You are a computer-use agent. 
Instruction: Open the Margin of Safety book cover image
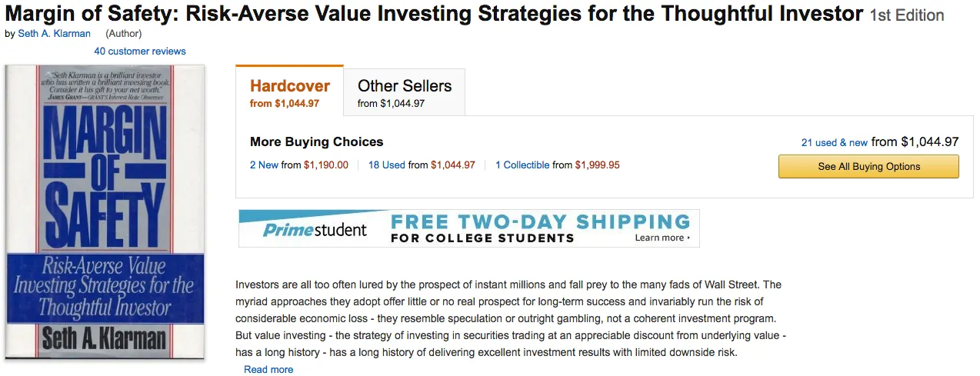105,211
